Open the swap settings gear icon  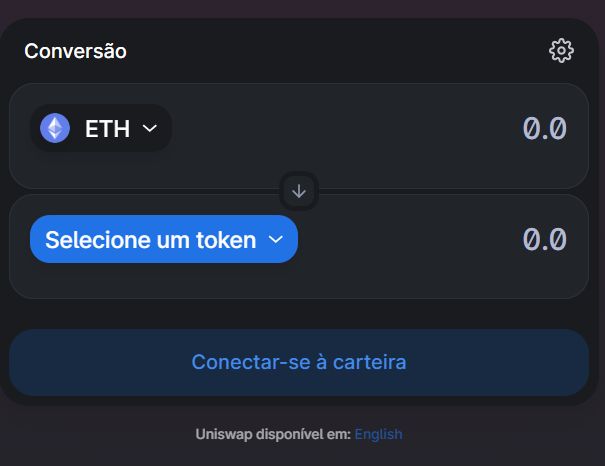[561, 51]
